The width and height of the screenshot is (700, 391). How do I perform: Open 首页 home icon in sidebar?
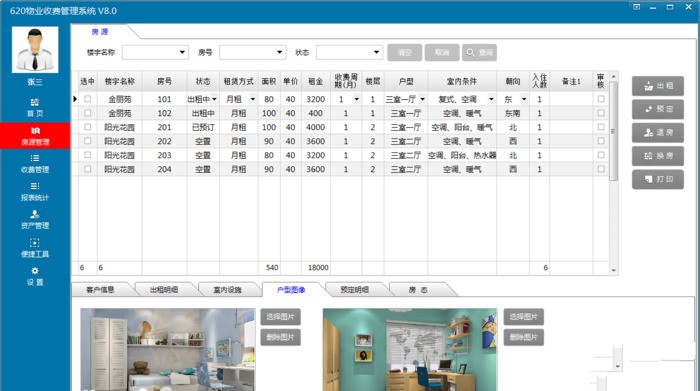pos(35,102)
